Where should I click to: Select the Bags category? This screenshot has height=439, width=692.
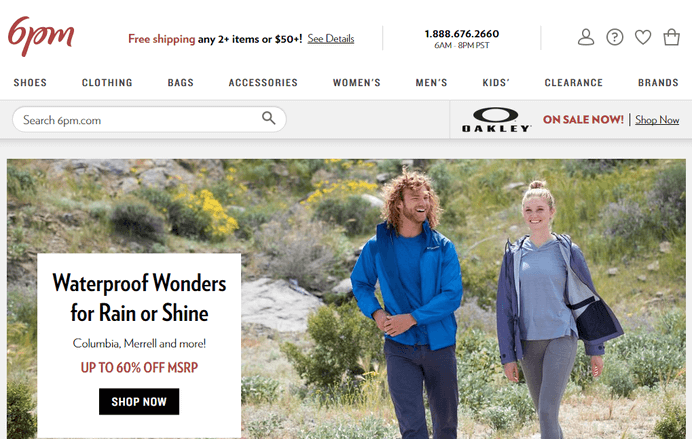coord(181,83)
